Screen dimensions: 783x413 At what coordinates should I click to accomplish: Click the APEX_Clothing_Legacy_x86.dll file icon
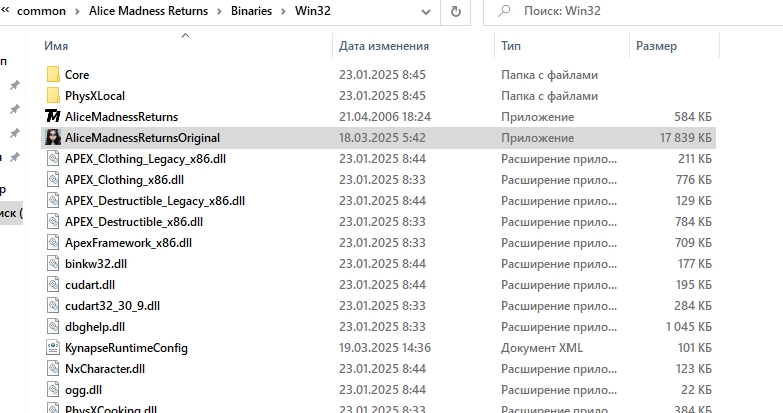click(x=53, y=158)
